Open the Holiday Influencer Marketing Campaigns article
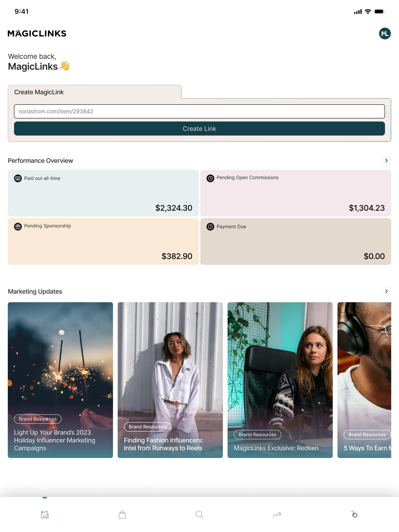This screenshot has height=532, width=399. 60,380
